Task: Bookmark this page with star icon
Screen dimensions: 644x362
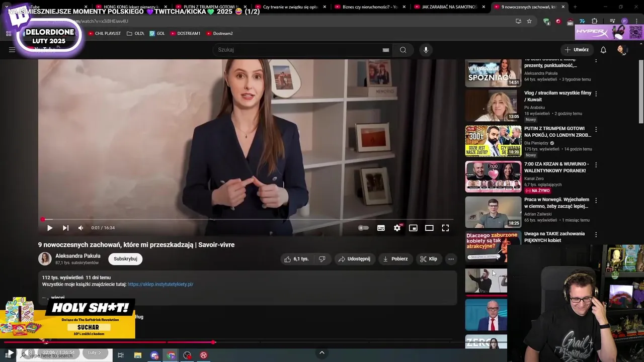Action: coord(529,21)
